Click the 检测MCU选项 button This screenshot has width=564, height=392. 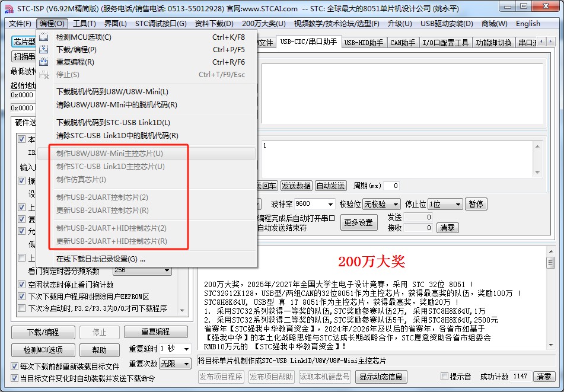(43, 349)
